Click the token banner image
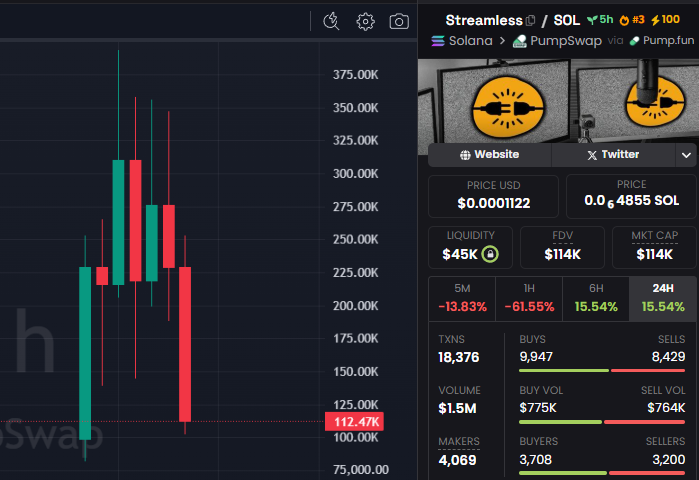This screenshot has width=699, height=480. pyautogui.click(x=558, y=101)
